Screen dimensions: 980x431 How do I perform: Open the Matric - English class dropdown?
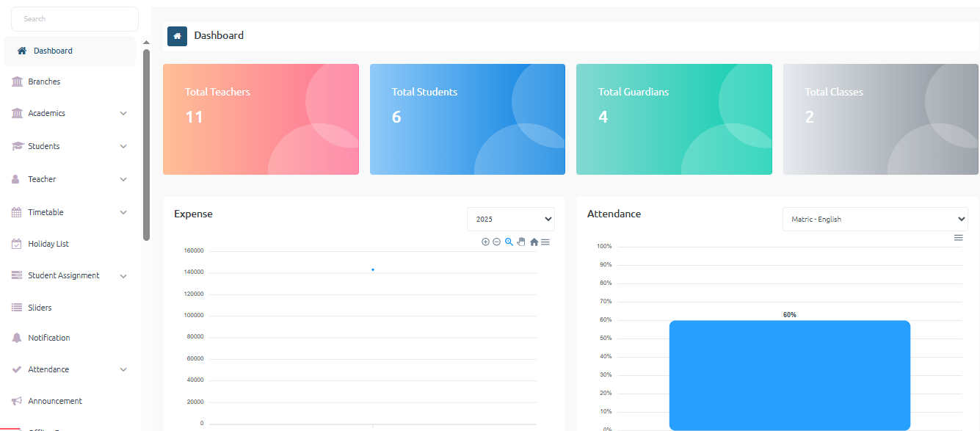coord(874,220)
